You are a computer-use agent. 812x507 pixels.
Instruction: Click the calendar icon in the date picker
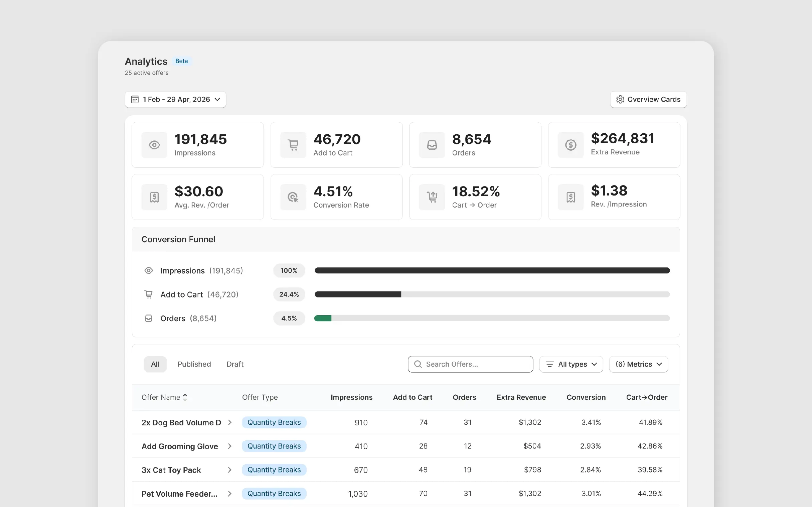coord(135,100)
